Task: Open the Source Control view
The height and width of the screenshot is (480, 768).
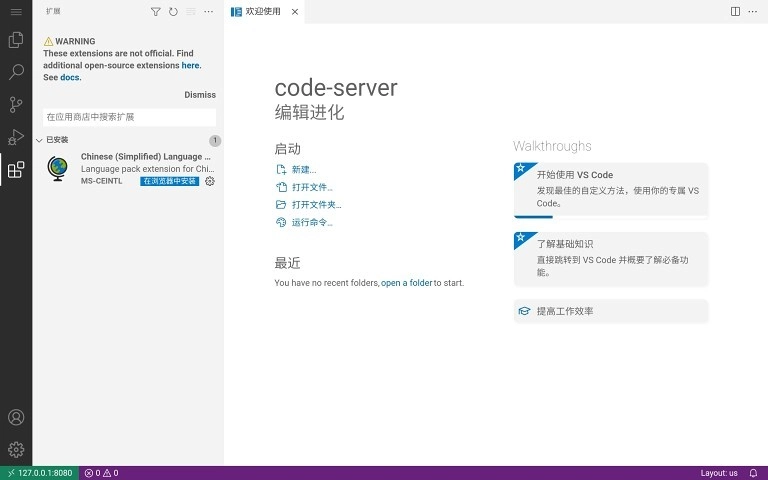Action: click(16, 104)
